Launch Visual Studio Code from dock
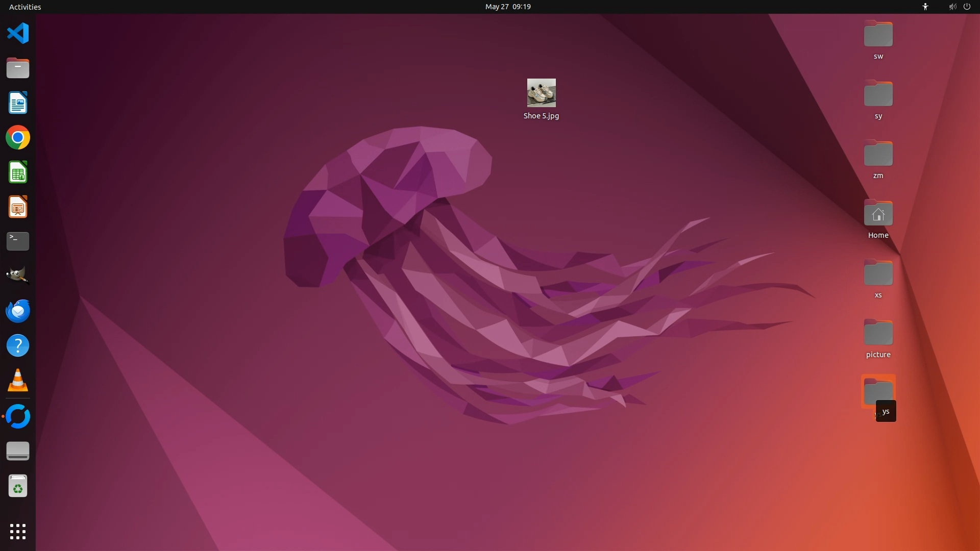Screen dimensions: 980x551 [18, 34]
